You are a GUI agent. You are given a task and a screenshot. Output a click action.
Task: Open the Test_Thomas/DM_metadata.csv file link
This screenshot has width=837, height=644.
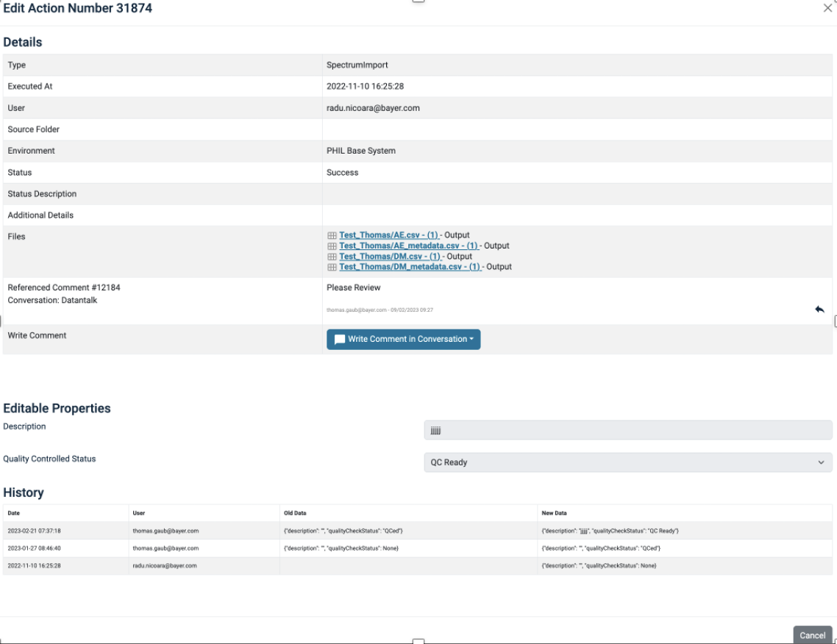coord(410,267)
